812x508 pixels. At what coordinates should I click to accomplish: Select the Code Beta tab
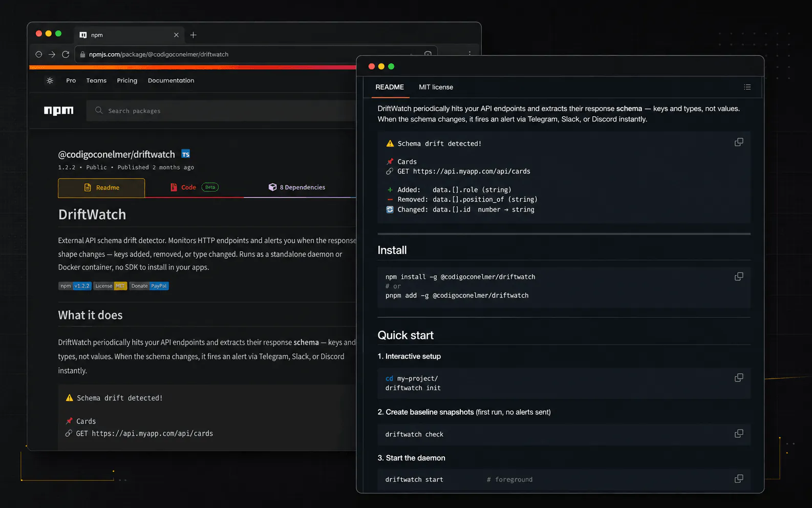pos(194,187)
